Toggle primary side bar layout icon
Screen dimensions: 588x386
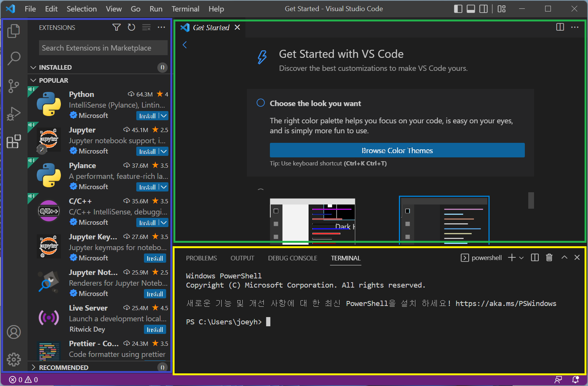point(458,9)
